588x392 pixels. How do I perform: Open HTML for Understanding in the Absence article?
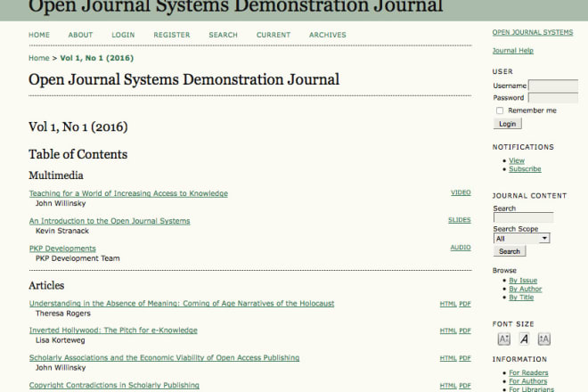pos(448,304)
